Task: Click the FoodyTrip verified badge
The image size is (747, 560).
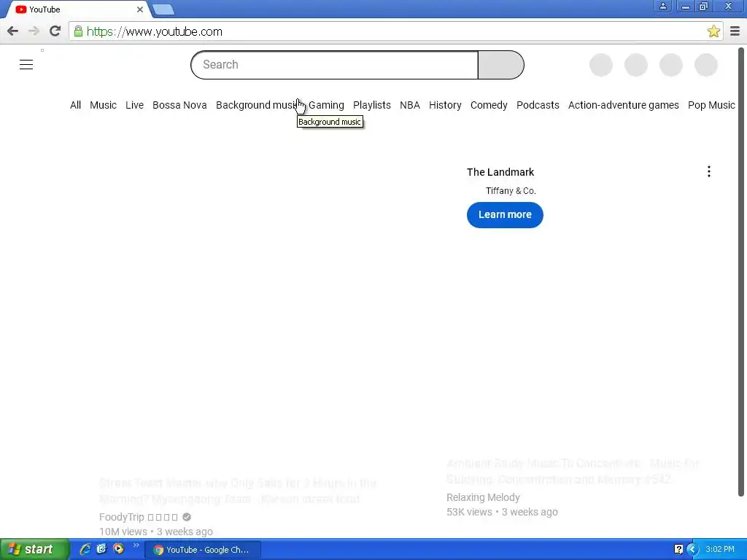Action: point(187,517)
